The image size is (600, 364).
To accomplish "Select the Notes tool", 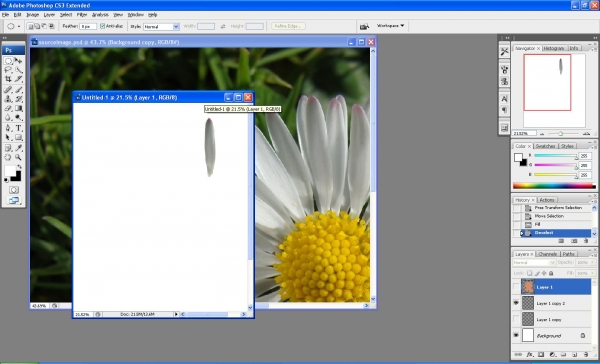I will [8, 148].
